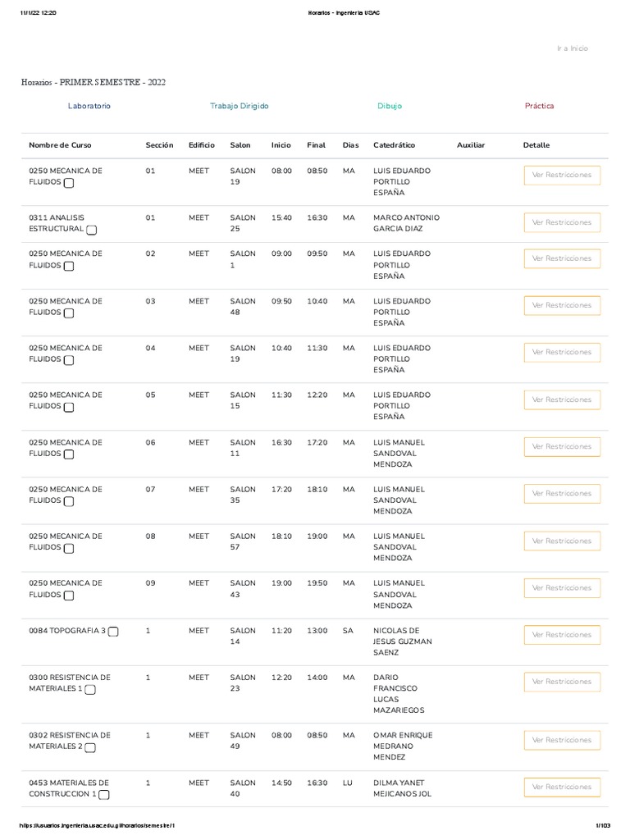Open the Laboratorio tab
This screenshot has width=630, height=840.
[89, 106]
